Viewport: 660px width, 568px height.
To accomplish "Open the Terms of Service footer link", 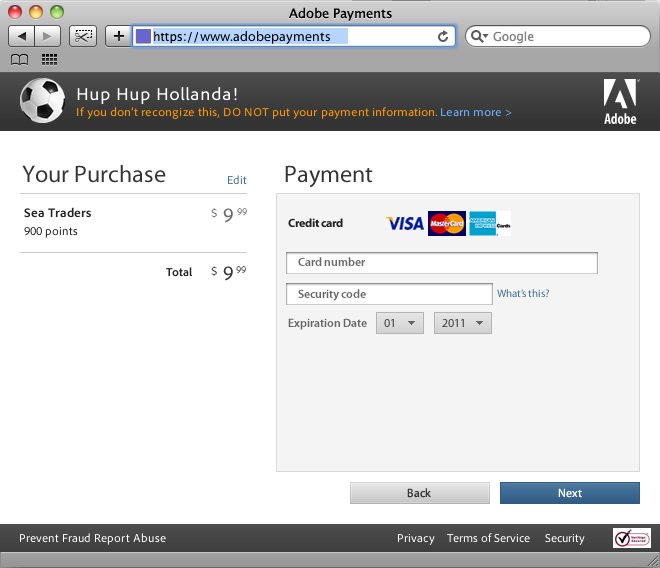I will tap(488, 538).
